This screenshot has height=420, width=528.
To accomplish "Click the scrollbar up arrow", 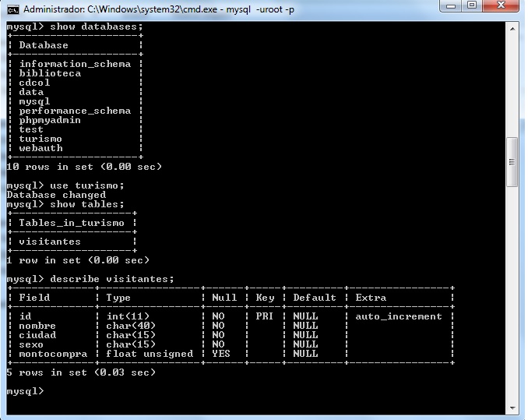I will point(512,28).
